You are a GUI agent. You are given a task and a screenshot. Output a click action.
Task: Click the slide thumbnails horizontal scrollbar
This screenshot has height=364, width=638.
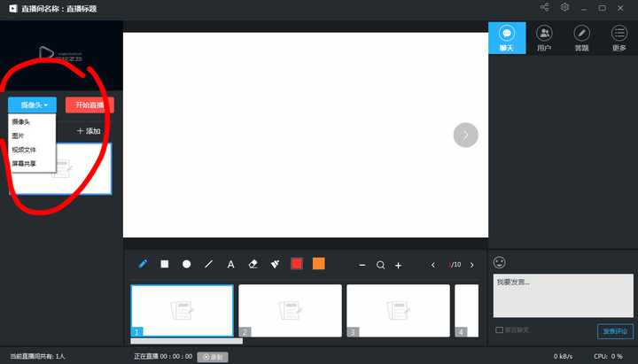[x=186, y=341]
